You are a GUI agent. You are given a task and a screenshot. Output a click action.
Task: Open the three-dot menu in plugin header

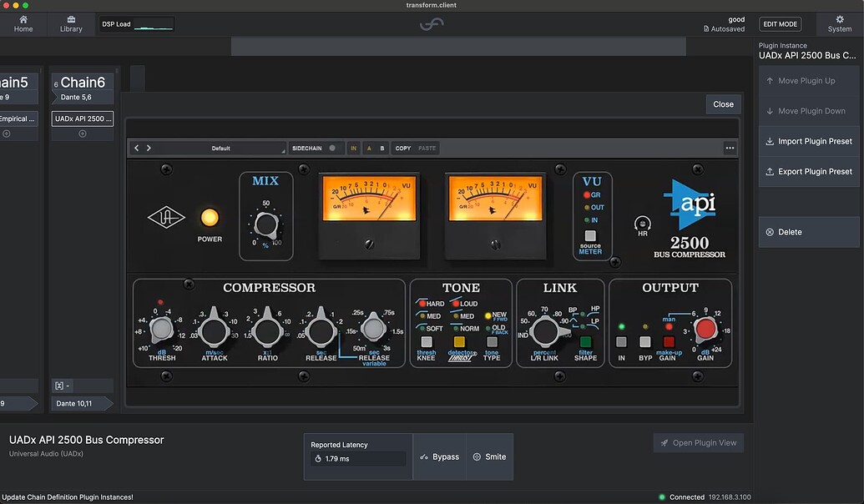[730, 148]
